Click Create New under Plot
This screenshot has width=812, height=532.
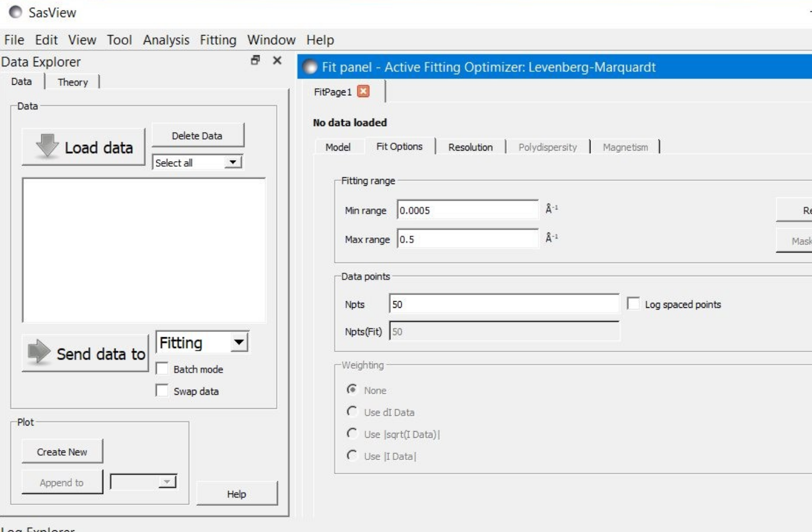click(62, 452)
